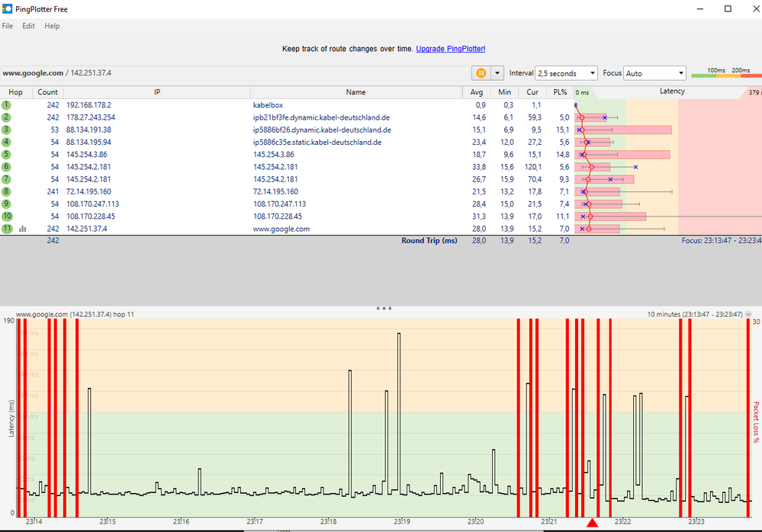Image resolution: width=762 pixels, height=532 pixels.
Task: Click the Round Trip (ms) summary label
Action: click(429, 241)
